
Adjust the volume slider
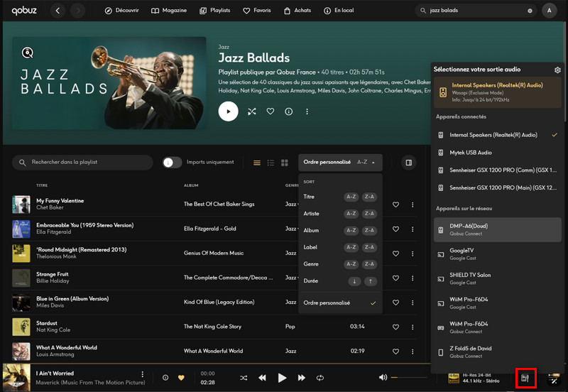410,378
